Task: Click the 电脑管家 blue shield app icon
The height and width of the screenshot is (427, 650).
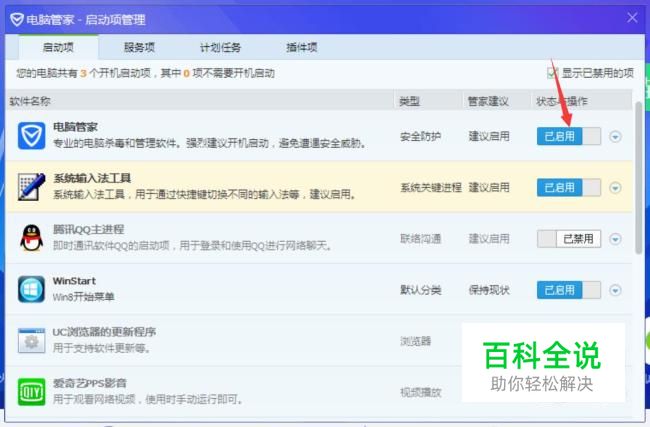Action: point(32,136)
